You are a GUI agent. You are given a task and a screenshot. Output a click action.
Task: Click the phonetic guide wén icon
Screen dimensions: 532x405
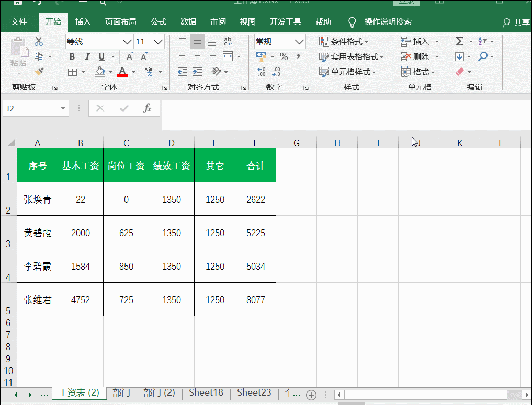point(149,72)
